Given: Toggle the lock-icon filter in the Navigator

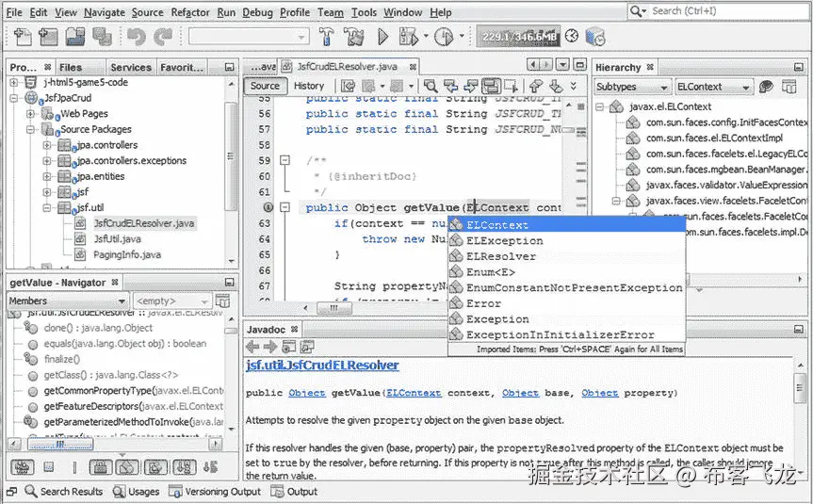Looking at the screenshot, I should pos(101,467).
